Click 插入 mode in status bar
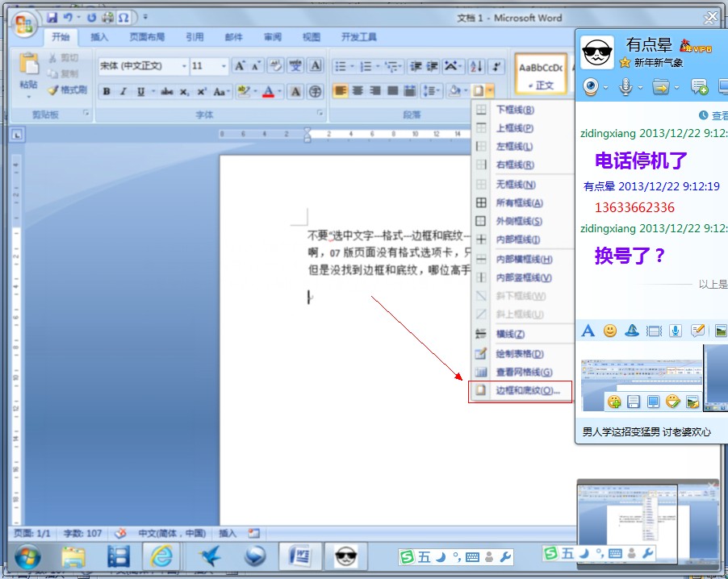Image resolution: width=728 pixels, height=579 pixels. pyautogui.click(x=228, y=534)
